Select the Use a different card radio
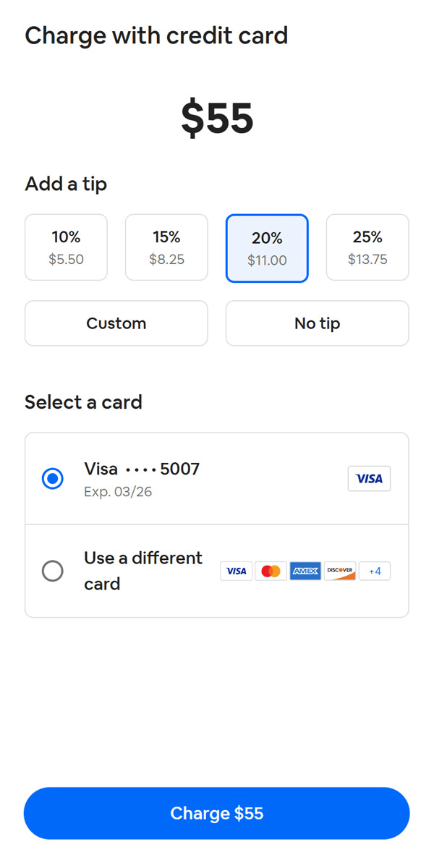 click(x=53, y=571)
